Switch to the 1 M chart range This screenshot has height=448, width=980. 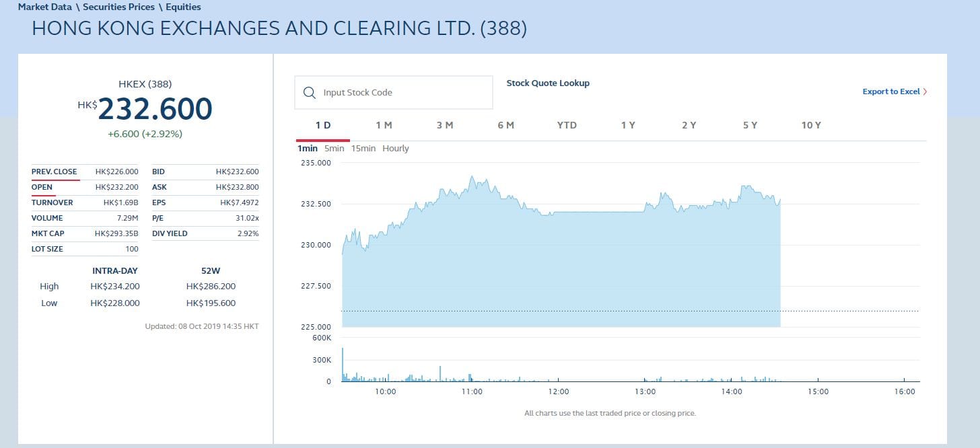coord(384,126)
